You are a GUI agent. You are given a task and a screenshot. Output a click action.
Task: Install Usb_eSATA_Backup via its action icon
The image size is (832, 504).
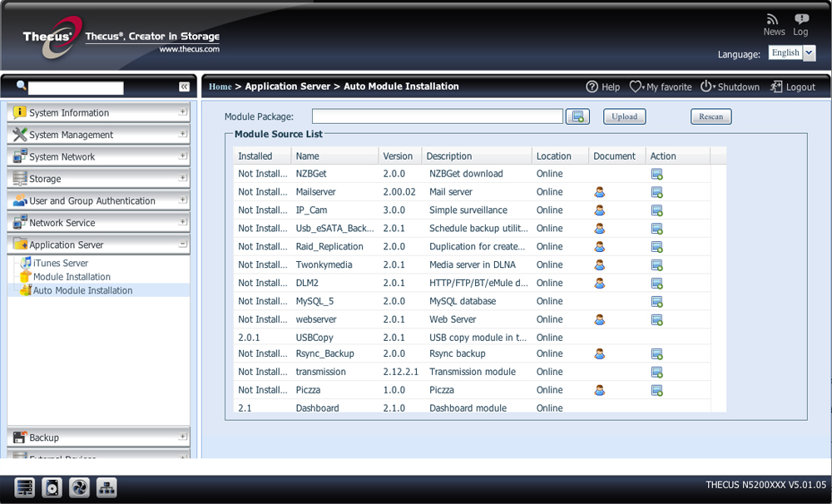pyautogui.click(x=657, y=229)
